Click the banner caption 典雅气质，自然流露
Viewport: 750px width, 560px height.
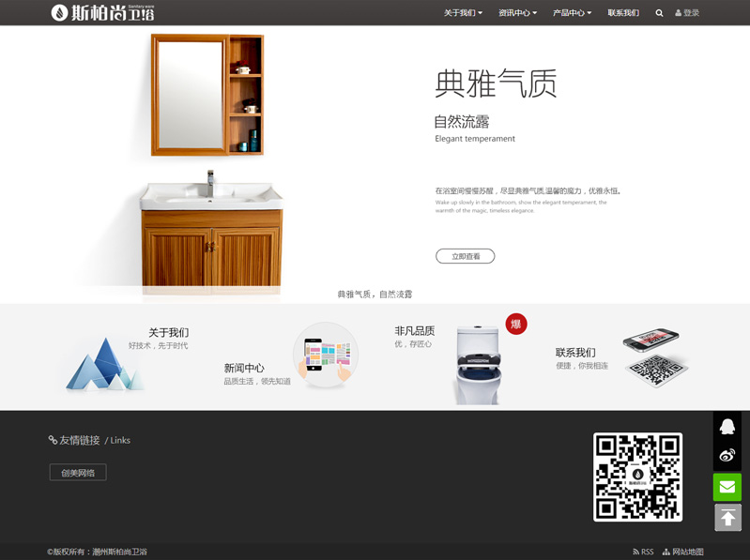coord(375,294)
